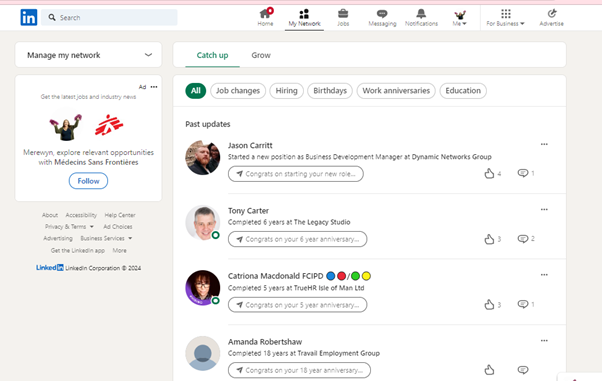Viewport: 602px width, 381px height.
Task: Open the Ad Choices footer link
Action: 117,227
